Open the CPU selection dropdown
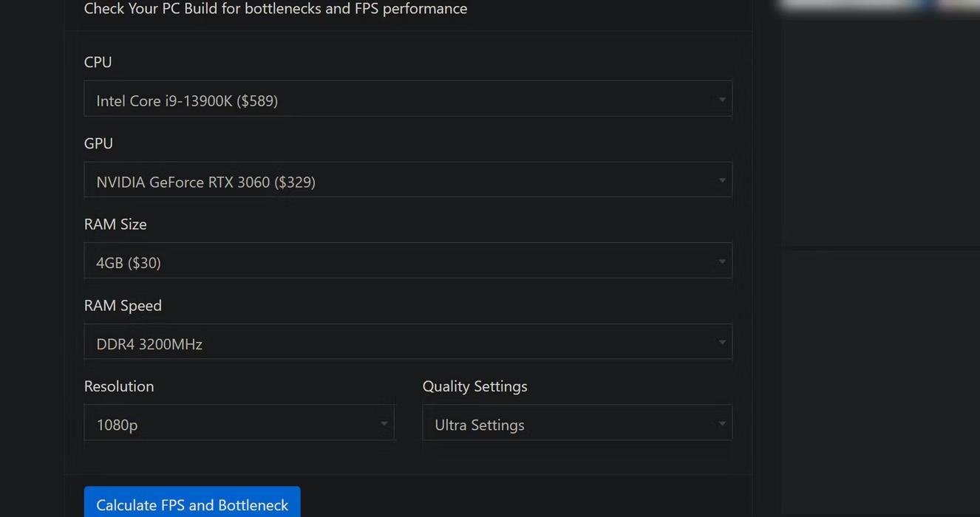The height and width of the screenshot is (517, 980). point(409,98)
